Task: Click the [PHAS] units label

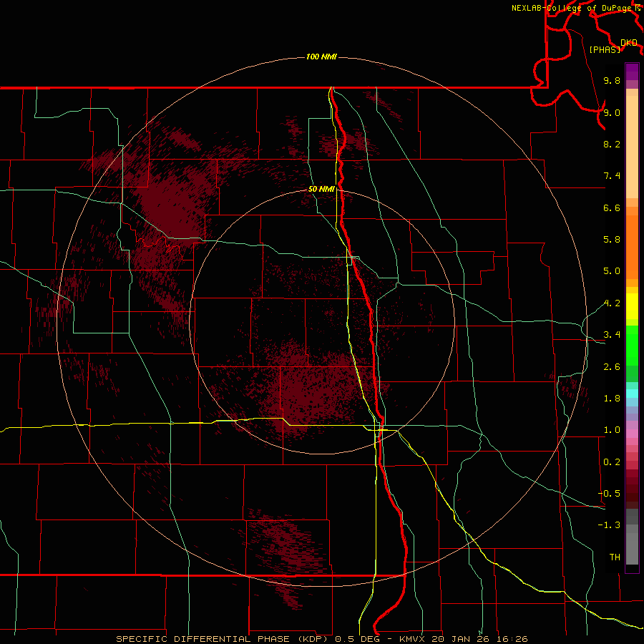Action: [x=605, y=49]
